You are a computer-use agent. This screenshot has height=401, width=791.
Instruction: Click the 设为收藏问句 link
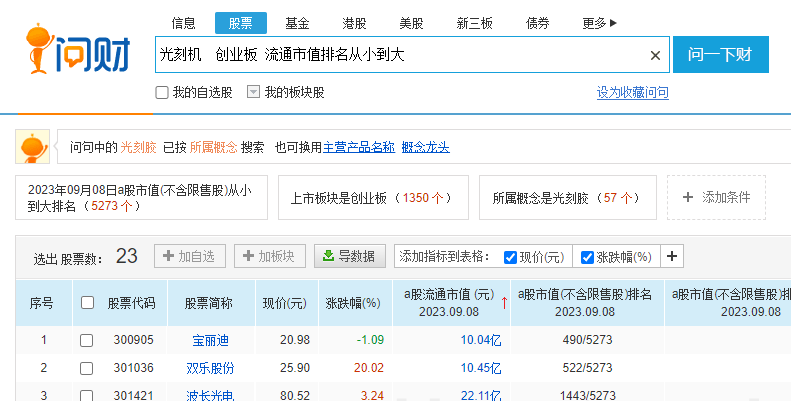(633, 92)
